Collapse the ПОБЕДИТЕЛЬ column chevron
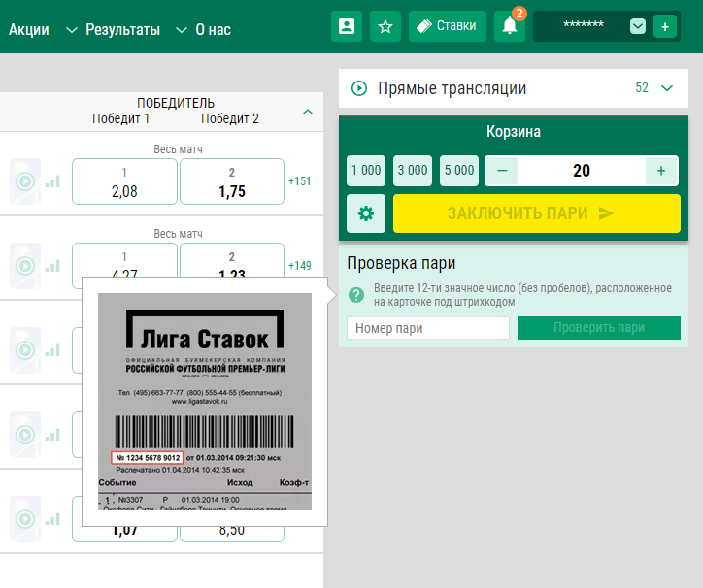The image size is (703, 588). tap(308, 112)
